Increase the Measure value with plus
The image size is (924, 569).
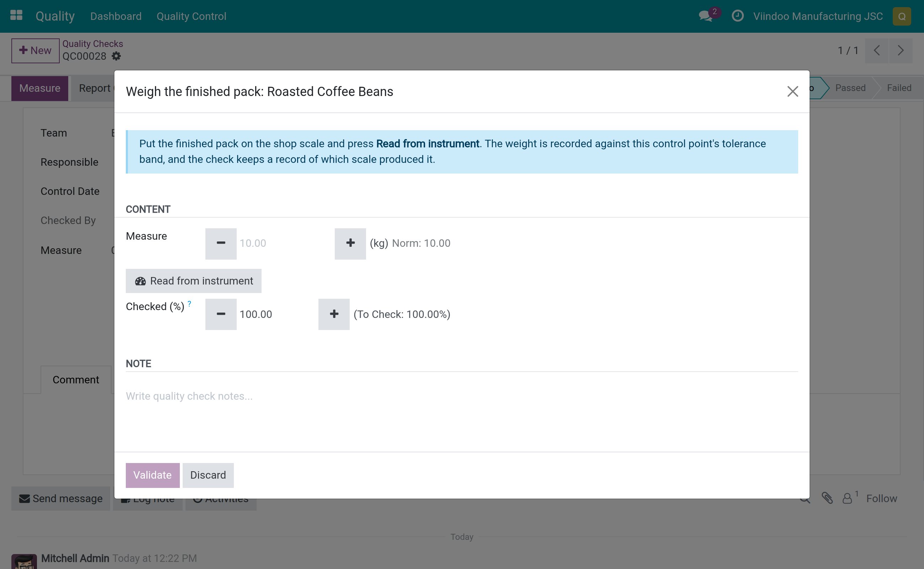[x=350, y=244]
